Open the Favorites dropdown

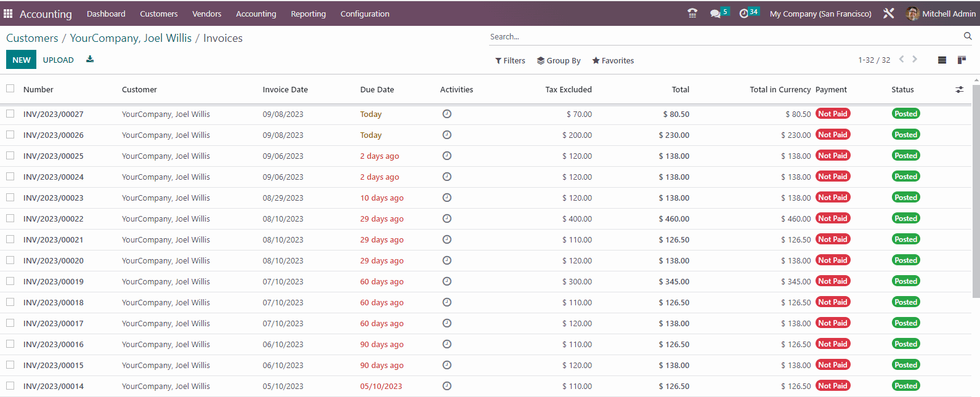pyautogui.click(x=613, y=60)
